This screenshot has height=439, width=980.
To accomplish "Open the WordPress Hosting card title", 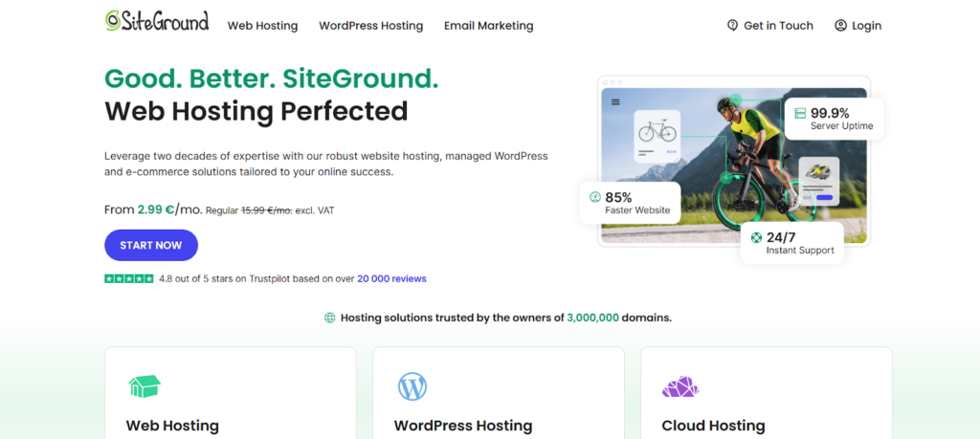I will coord(463,426).
